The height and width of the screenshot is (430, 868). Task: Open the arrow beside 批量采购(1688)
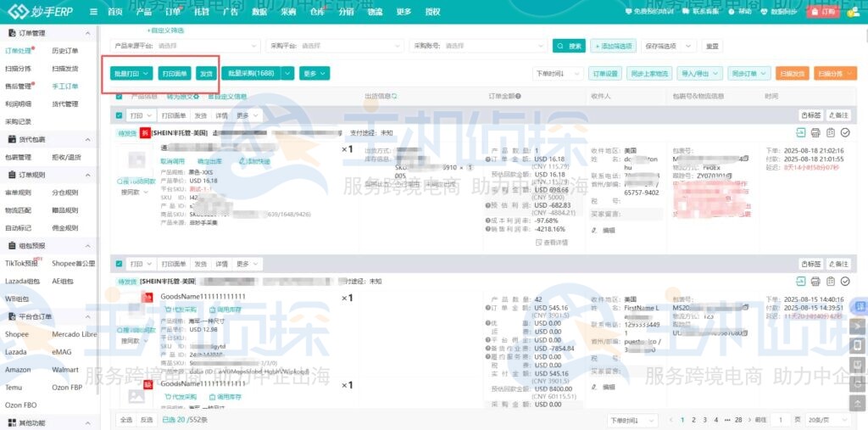pos(288,73)
